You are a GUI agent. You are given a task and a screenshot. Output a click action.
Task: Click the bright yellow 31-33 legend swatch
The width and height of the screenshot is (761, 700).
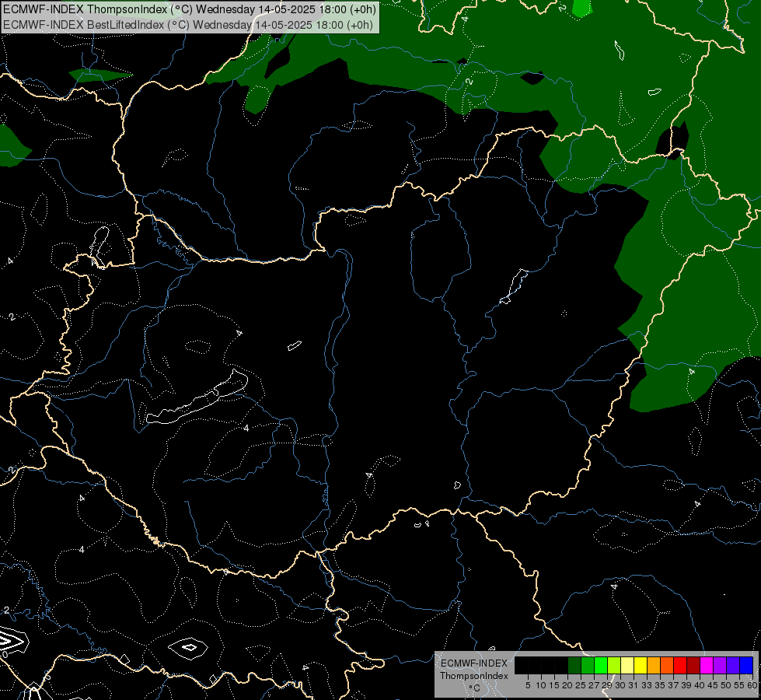(x=641, y=665)
